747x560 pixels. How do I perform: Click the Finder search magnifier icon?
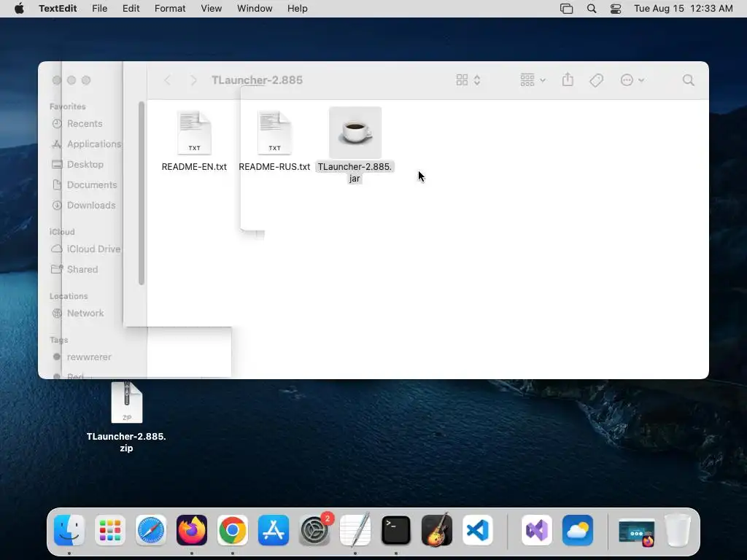[689, 80]
